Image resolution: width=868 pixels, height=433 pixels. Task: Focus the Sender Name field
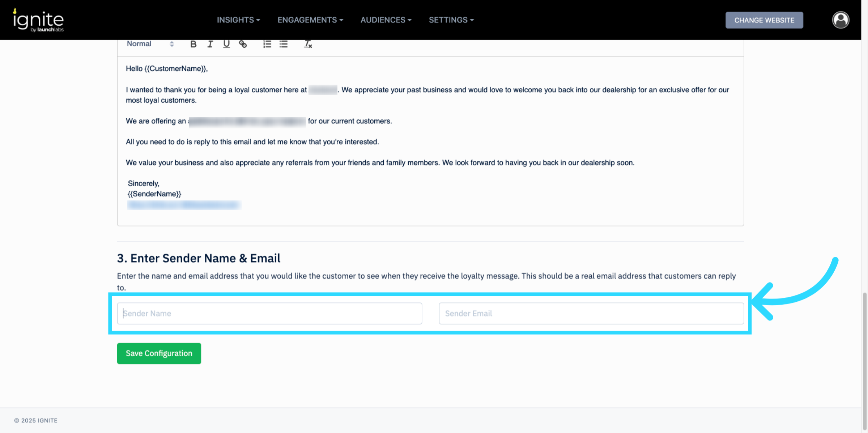269,314
